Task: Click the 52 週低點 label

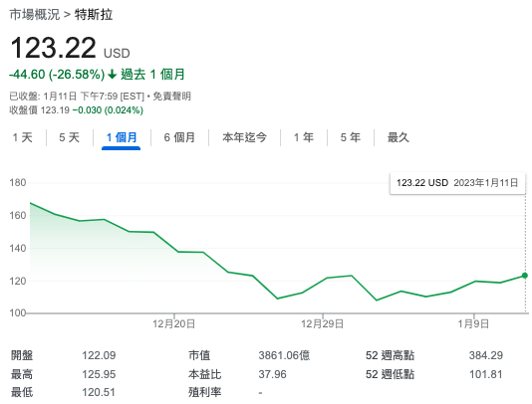Action: tap(391, 374)
